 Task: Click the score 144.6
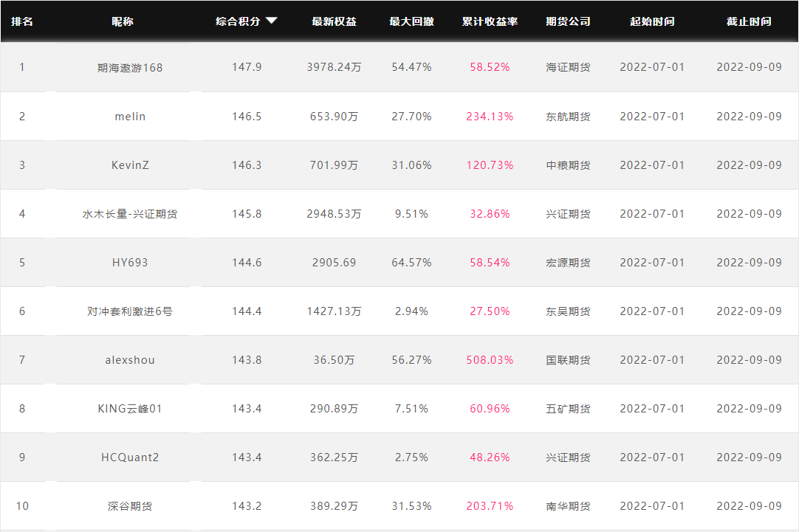click(x=247, y=263)
